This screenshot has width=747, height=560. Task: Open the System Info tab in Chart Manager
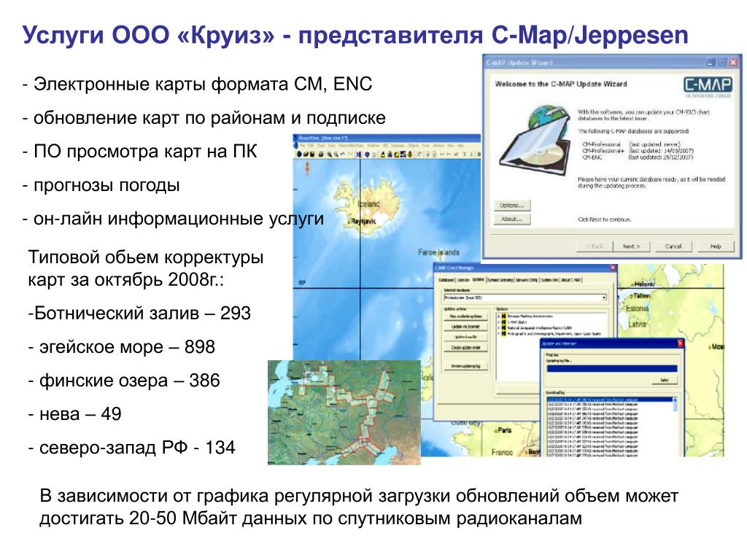point(550,280)
